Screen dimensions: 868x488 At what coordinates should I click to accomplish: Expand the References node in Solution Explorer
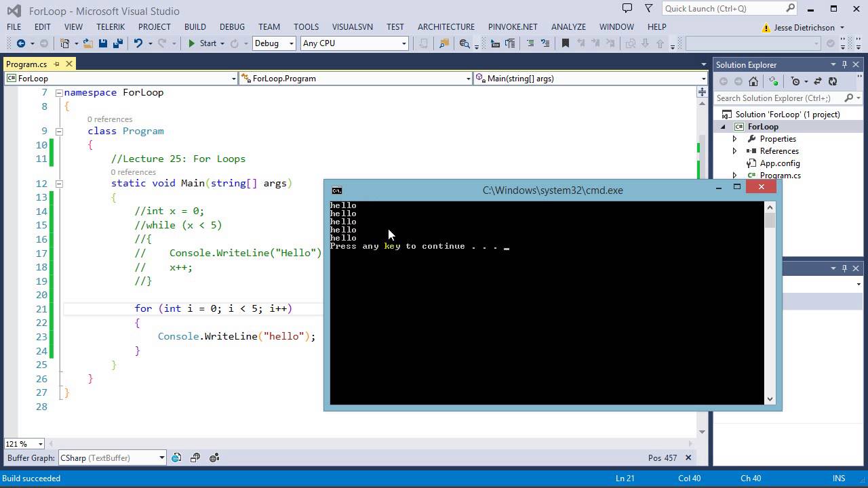[734, 151]
